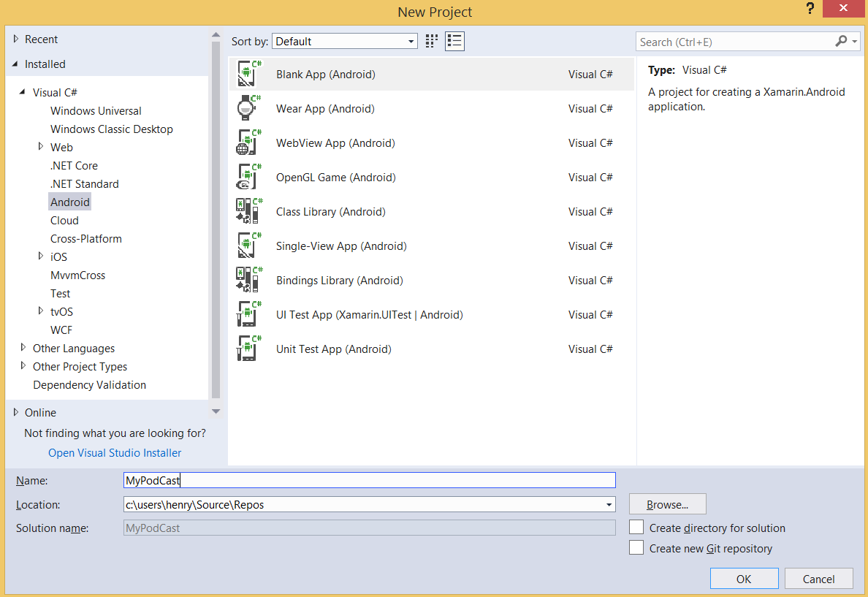
Task: Select the WCF category
Action: tap(61, 330)
